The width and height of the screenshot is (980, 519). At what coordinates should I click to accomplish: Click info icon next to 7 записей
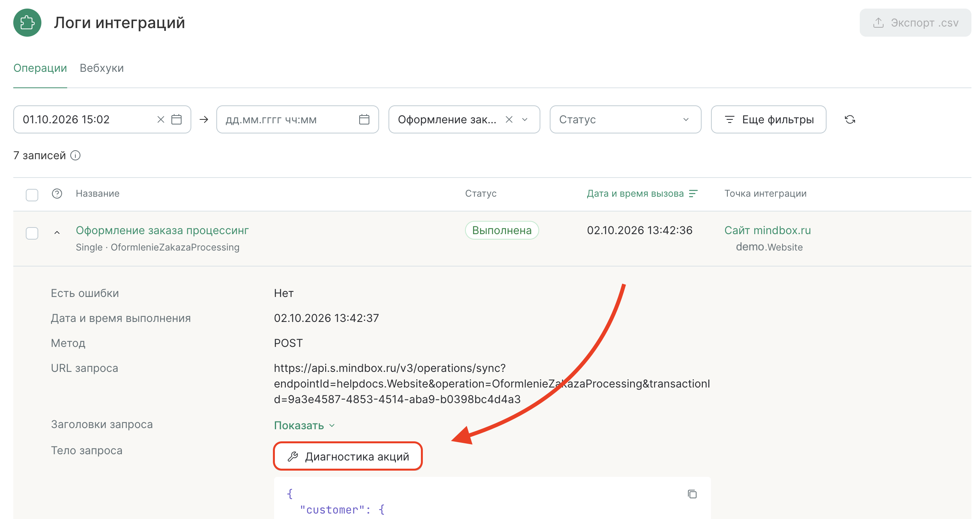(x=75, y=155)
